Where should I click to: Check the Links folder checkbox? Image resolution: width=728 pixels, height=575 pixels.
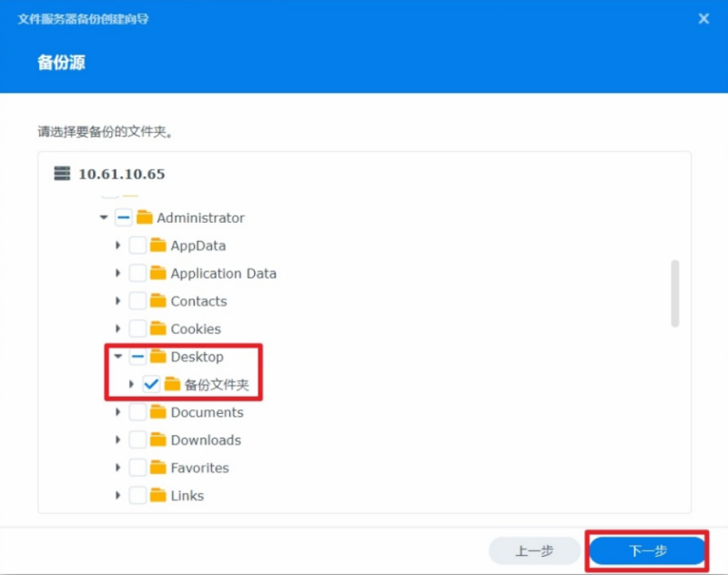coord(137,496)
